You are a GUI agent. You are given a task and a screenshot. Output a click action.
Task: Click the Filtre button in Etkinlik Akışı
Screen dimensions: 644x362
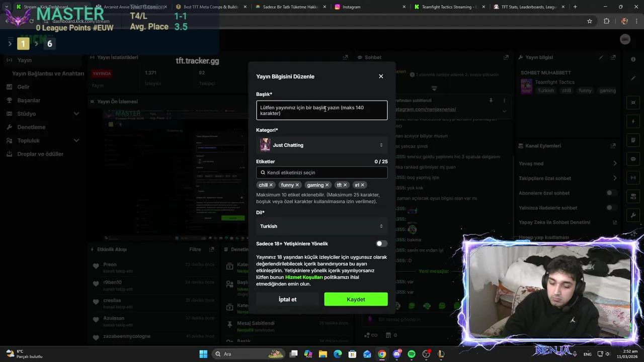click(x=195, y=249)
